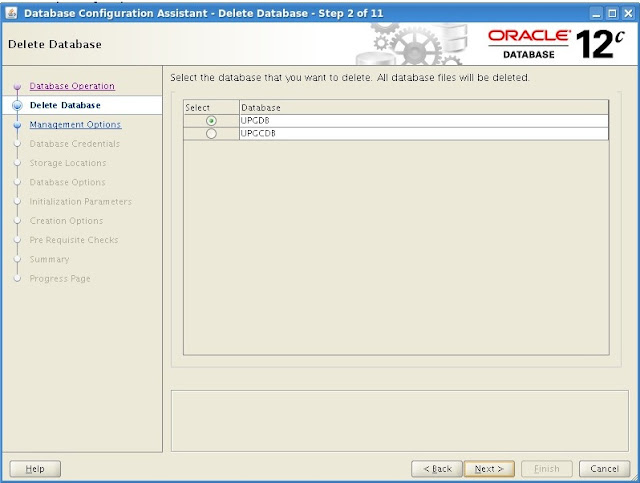Click the Select column header

(x=211, y=107)
